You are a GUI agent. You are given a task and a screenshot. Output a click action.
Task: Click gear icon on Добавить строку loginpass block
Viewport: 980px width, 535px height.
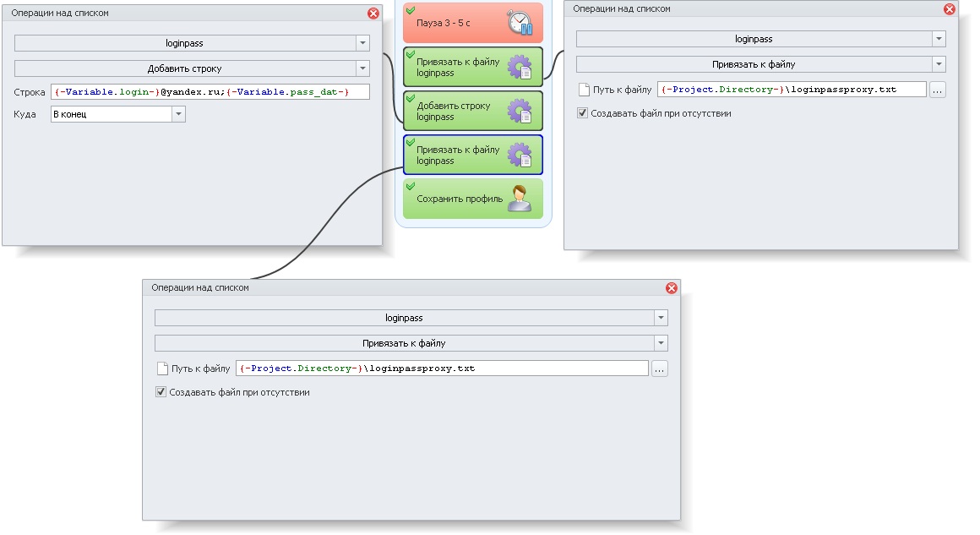coord(520,112)
